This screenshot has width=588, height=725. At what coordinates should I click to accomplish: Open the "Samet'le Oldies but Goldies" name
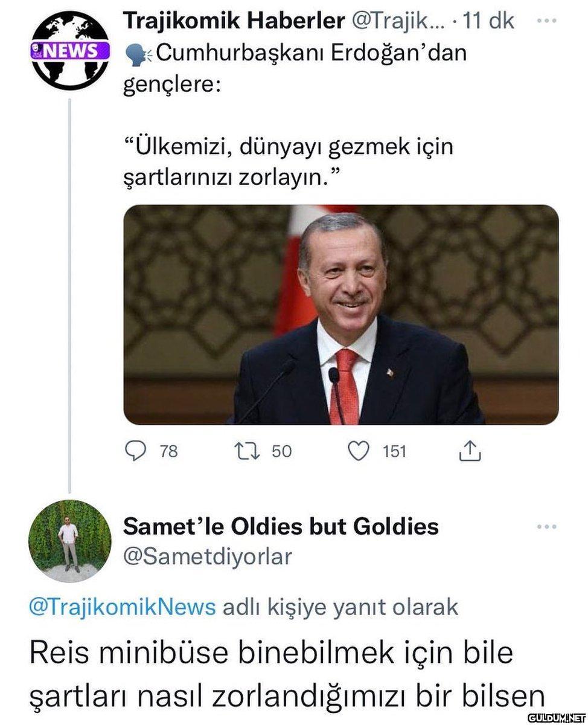coord(281,526)
